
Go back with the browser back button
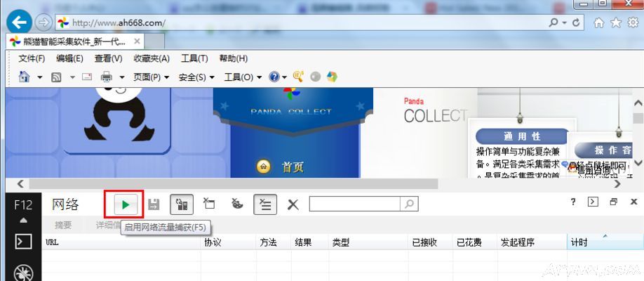[19, 22]
